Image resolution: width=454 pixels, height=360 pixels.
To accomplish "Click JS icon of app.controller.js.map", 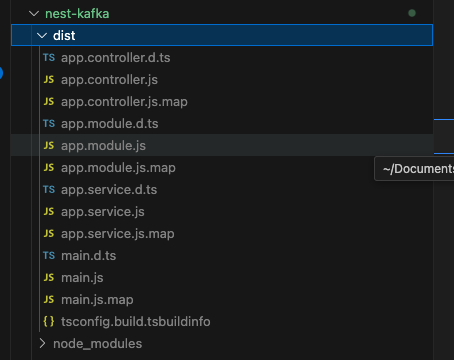I will (49, 102).
